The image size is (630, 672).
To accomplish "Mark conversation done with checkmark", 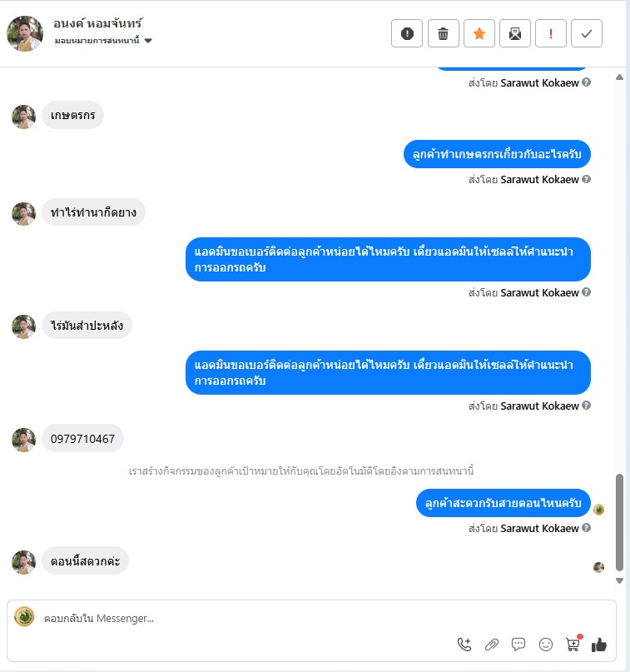I will 587,33.
